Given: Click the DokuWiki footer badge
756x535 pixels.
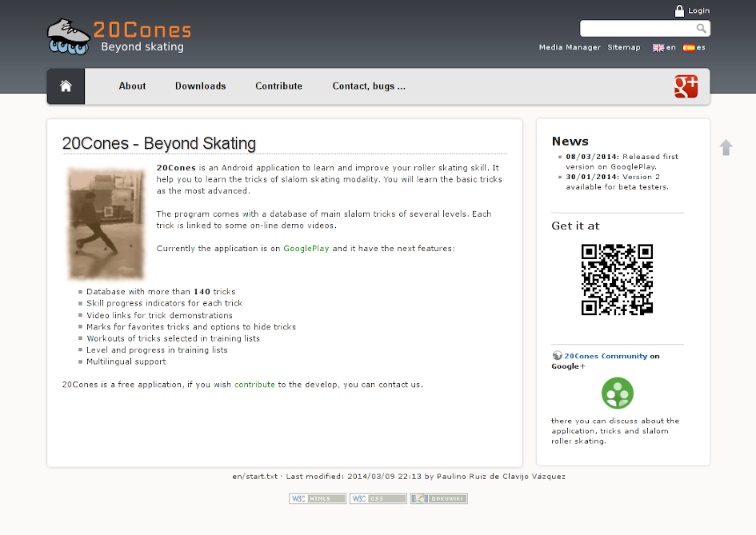Looking at the screenshot, I should [x=438, y=498].
